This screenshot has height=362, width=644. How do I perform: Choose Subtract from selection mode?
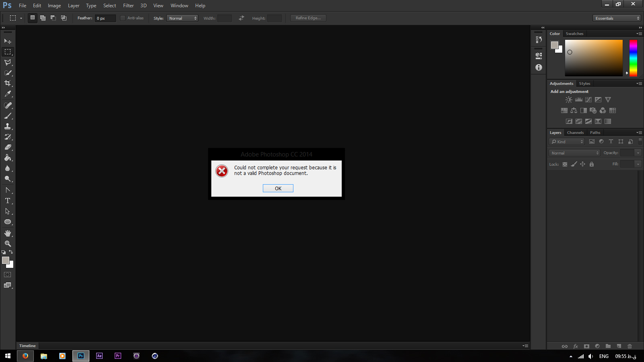tap(53, 18)
